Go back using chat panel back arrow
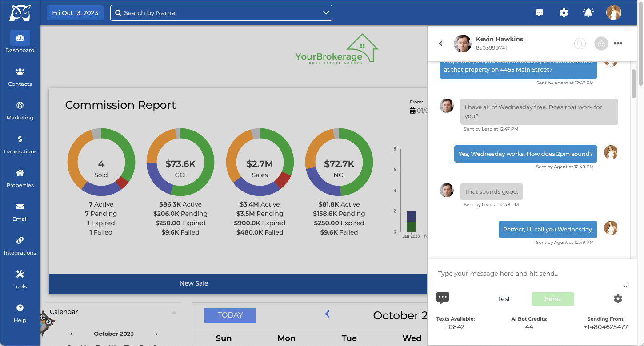The image size is (644, 346). click(441, 44)
